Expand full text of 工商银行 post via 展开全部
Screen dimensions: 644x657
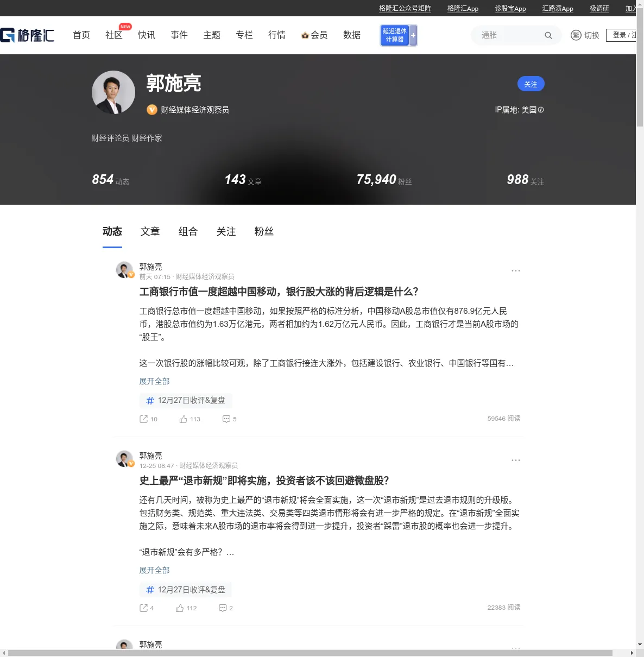154,381
